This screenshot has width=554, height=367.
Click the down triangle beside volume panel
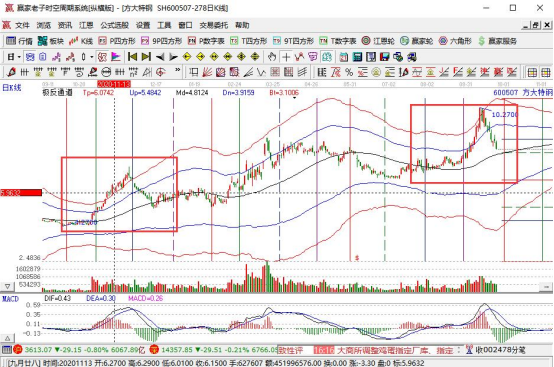tap(7, 286)
